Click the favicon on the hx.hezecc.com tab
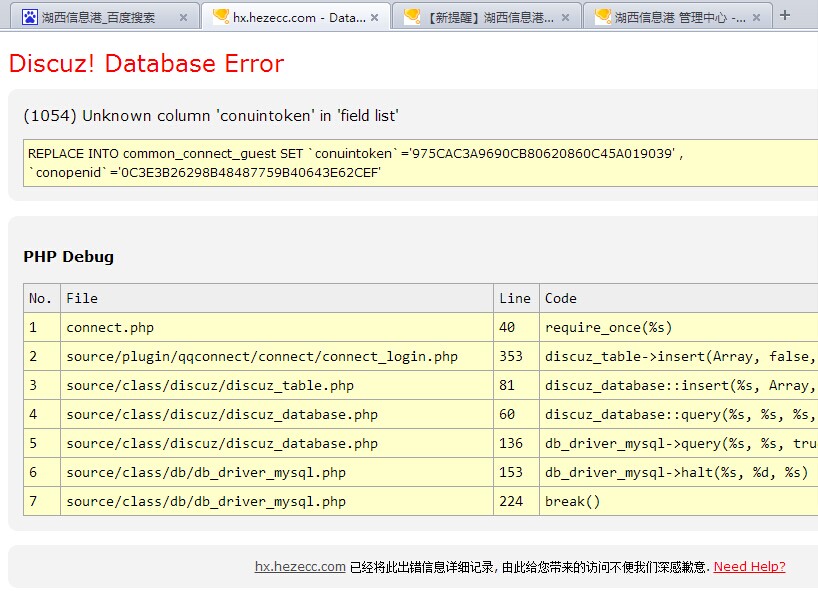Viewport: 818px width, 593px height. (220, 17)
